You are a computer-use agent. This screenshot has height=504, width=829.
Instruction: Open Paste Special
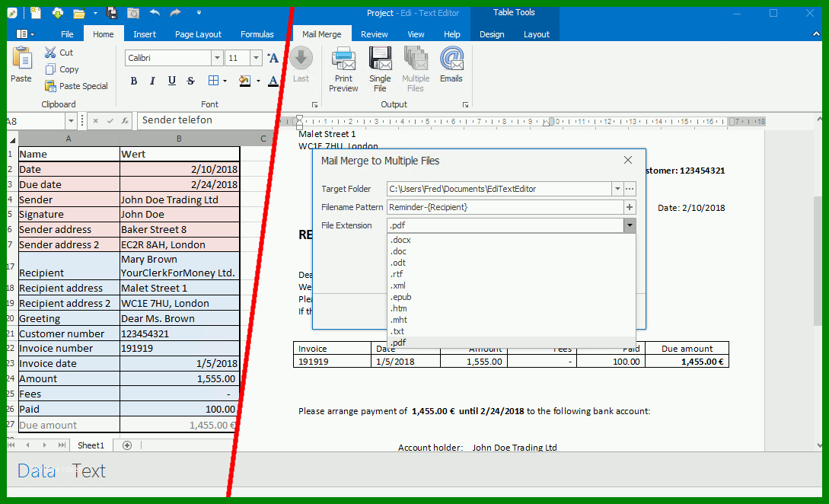(76, 86)
